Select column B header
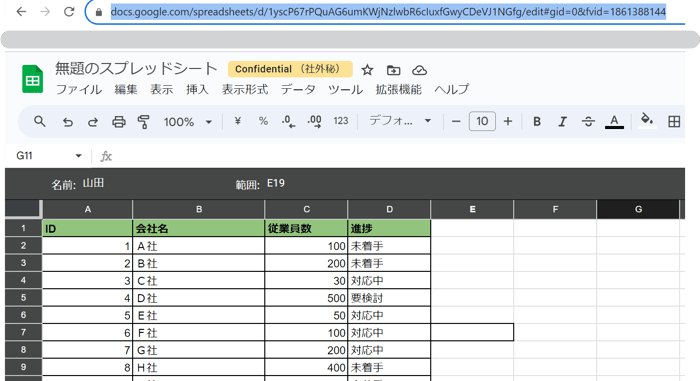 199,209
